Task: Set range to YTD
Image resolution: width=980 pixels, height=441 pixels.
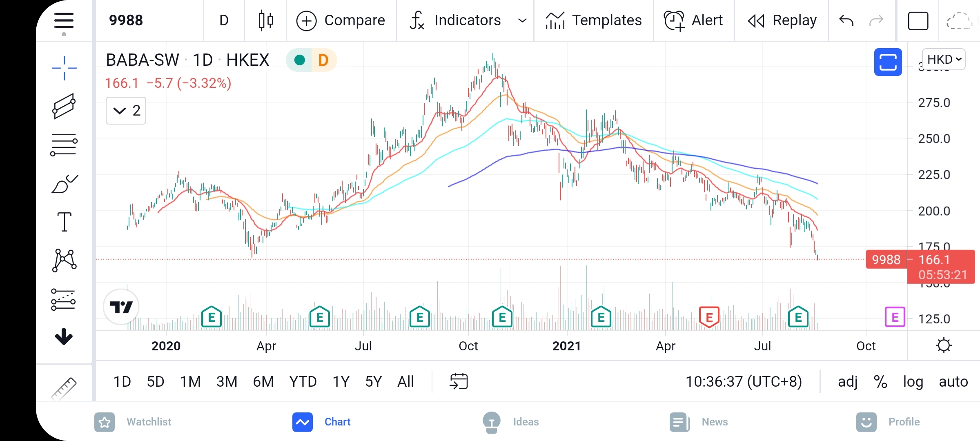Action: click(x=303, y=382)
